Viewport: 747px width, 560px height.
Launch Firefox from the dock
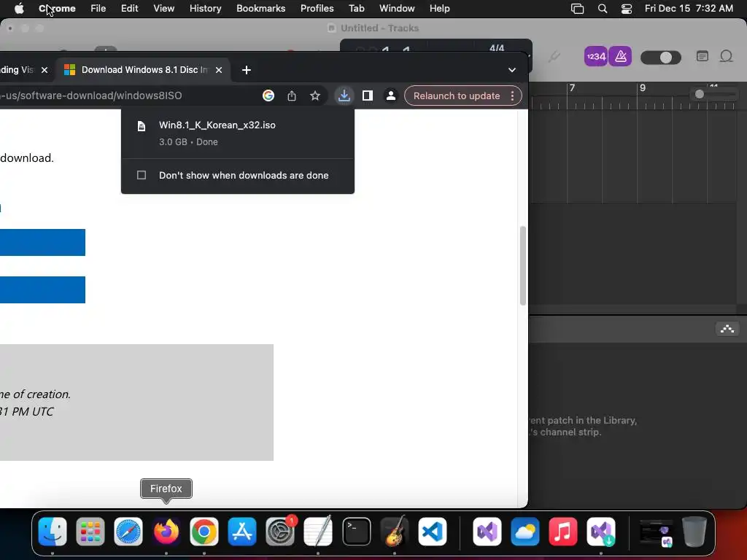[166, 532]
